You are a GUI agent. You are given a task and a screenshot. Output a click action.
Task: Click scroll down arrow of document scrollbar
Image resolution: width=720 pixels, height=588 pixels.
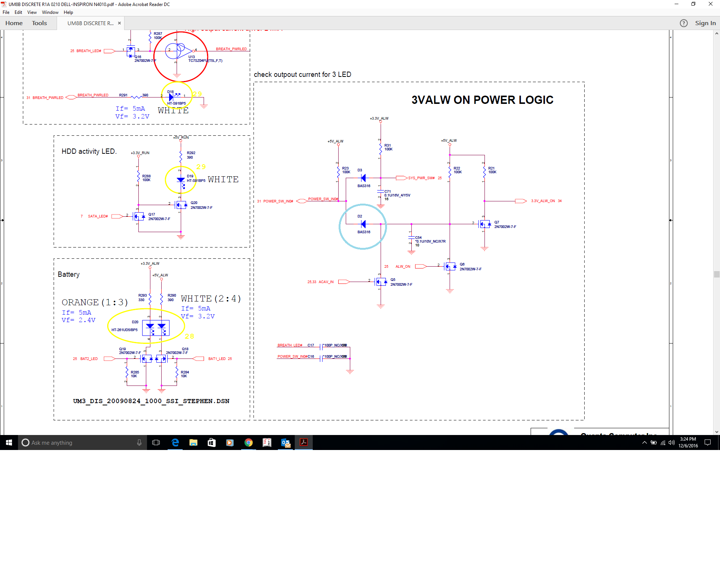[x=717, y=432]
